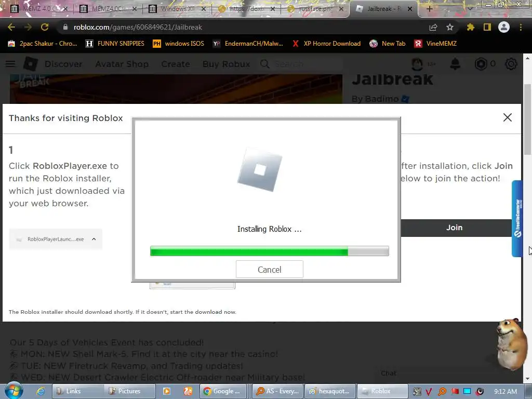Open the media player taskbar icon

pos(167,391)
